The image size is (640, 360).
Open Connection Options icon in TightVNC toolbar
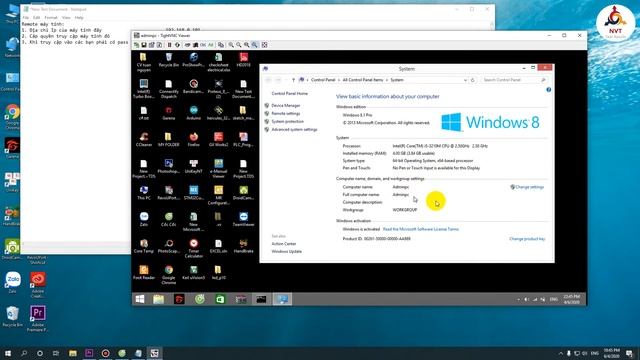coord(151,45)
